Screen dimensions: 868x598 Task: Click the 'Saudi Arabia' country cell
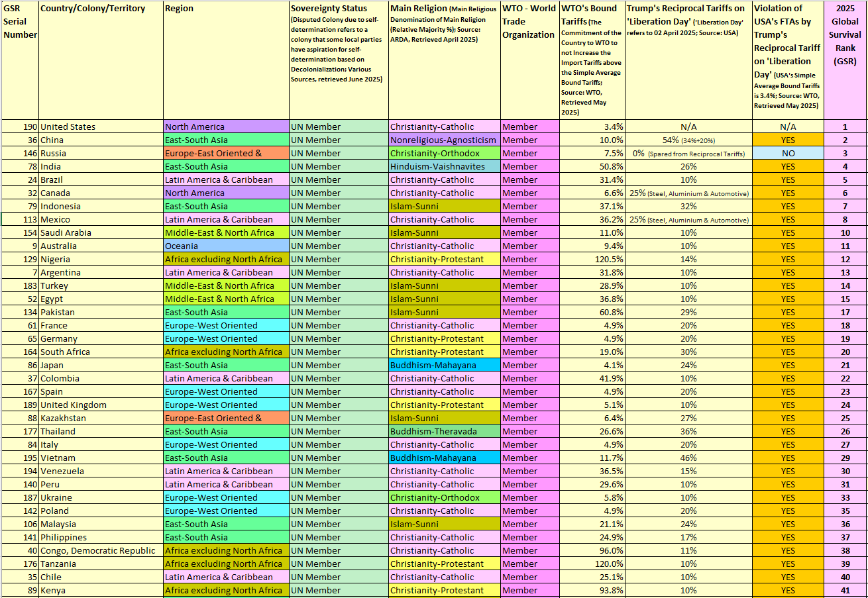pyautogui.click(x=101, y=232)
